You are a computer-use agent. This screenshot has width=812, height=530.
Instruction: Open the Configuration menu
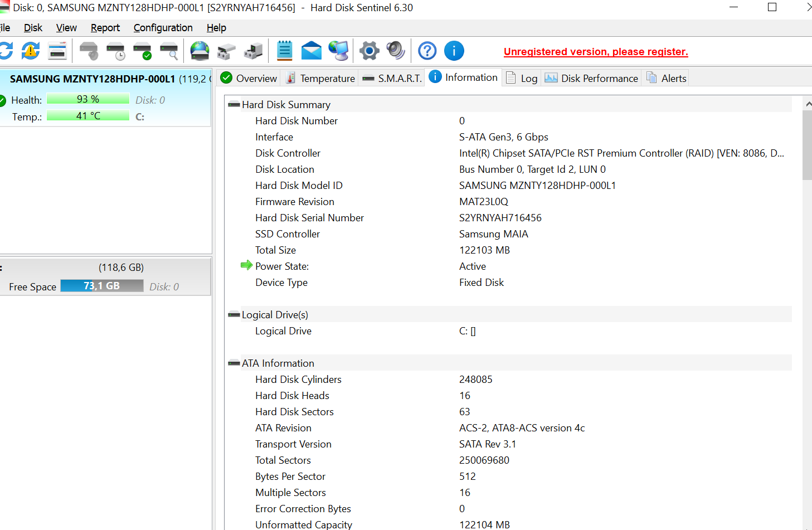[x=163, y=28]
